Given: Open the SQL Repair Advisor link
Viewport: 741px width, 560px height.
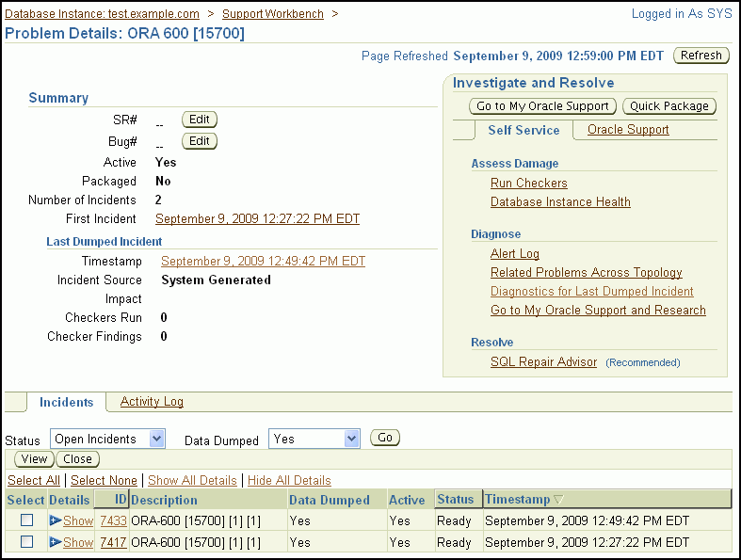Looking at the screenshot, I should [x=543, y=361].
